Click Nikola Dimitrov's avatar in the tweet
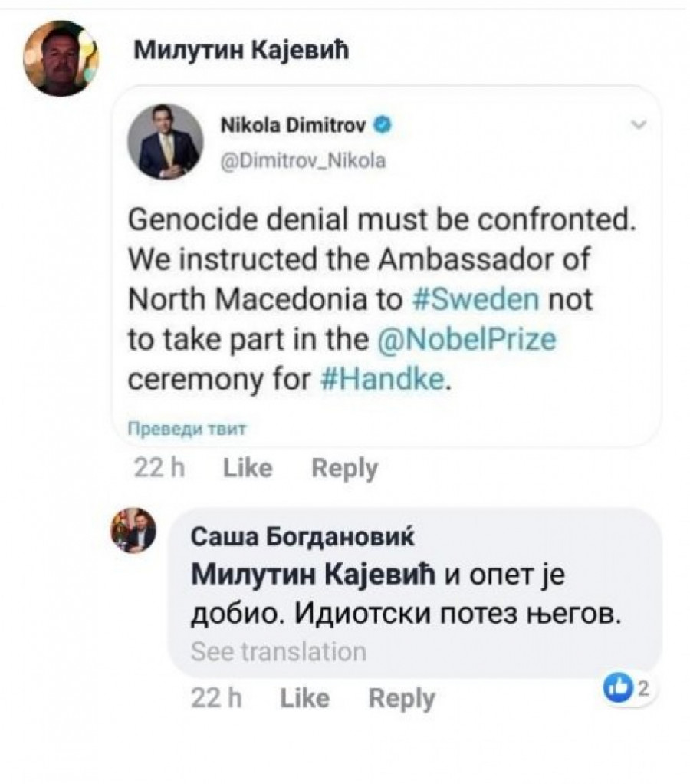The image size is (690, 784). 172,143
